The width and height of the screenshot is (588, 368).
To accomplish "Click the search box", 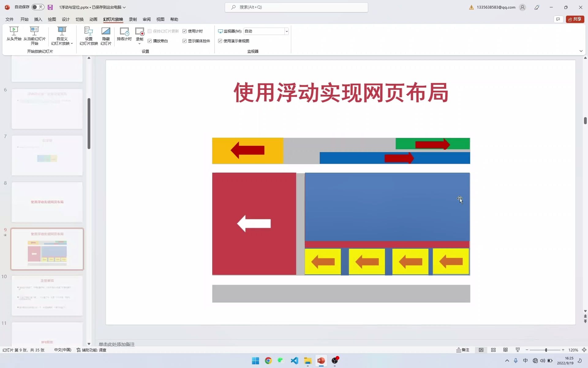I will 296,7.
